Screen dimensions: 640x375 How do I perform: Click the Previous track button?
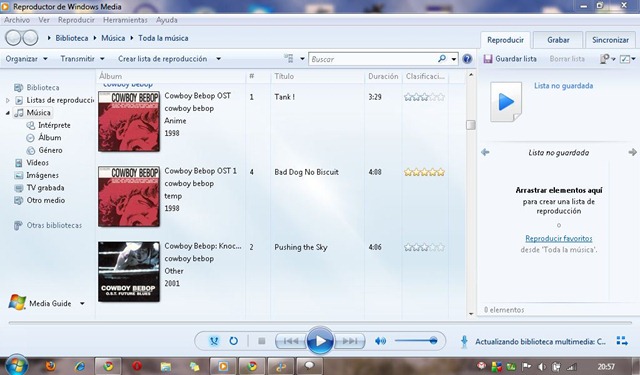(291, 341)
